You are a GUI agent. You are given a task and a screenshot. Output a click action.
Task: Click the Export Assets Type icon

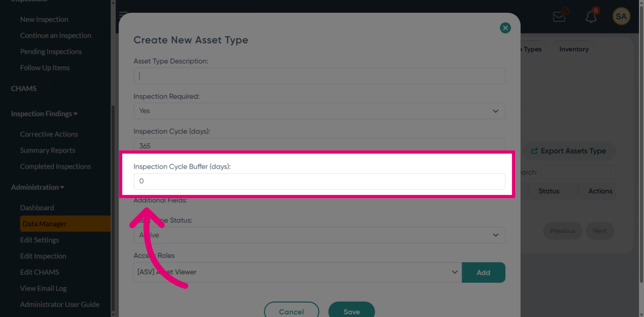click(534, 151)
